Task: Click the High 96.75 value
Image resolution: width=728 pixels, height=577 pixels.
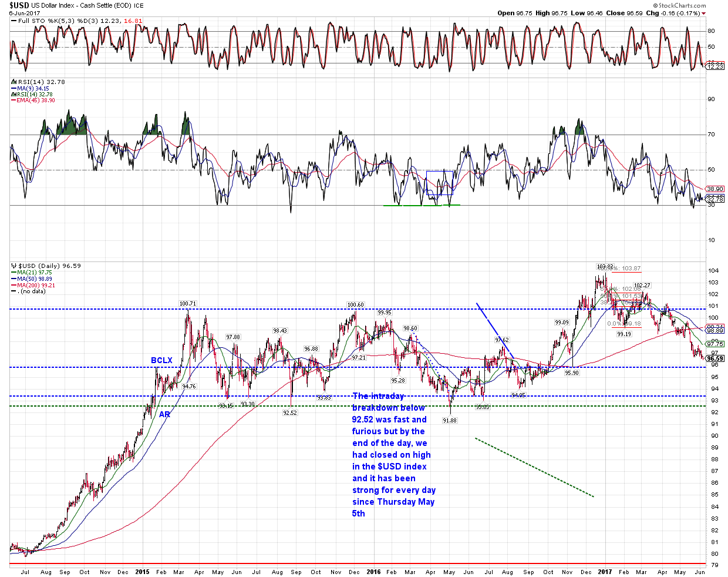Action: (552, 13)
